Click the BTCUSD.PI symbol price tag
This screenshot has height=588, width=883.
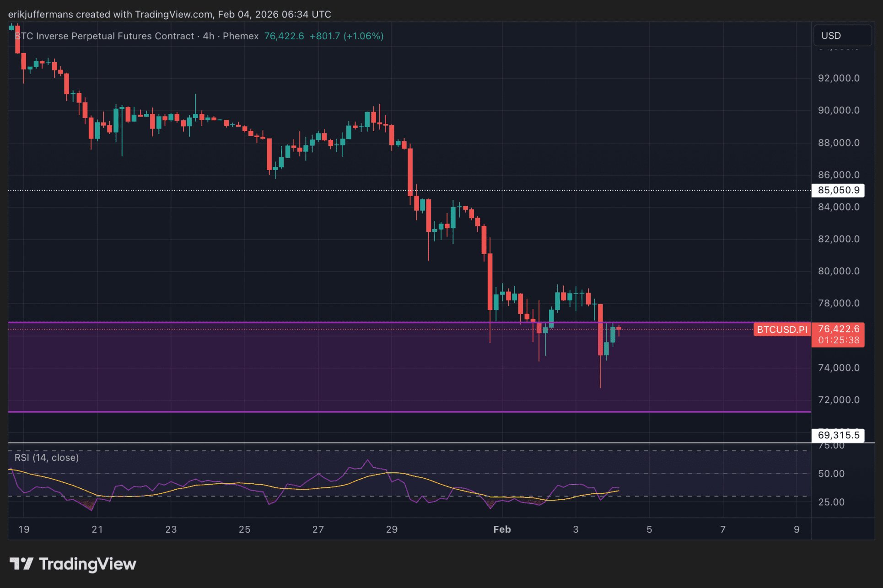pyautogui.click(x=782, y=329)
